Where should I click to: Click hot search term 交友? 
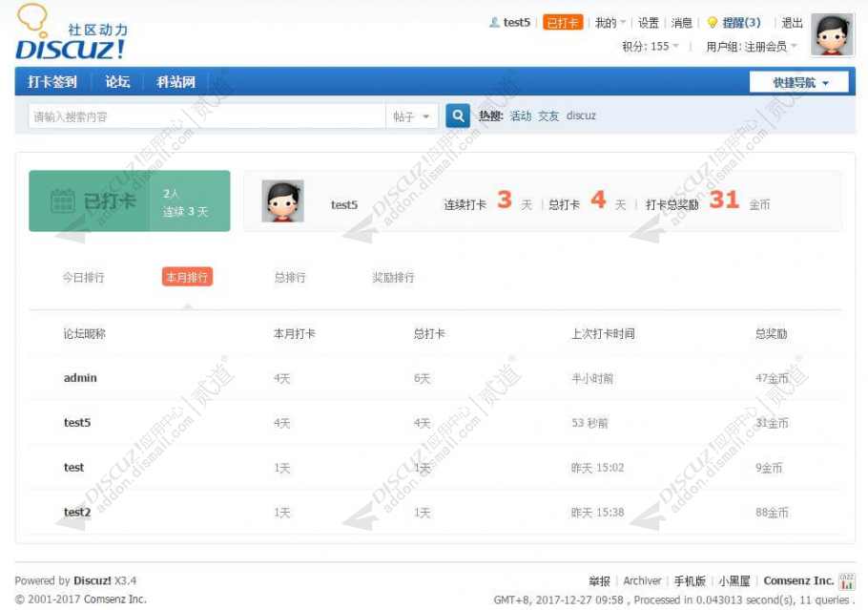(548, 116)
